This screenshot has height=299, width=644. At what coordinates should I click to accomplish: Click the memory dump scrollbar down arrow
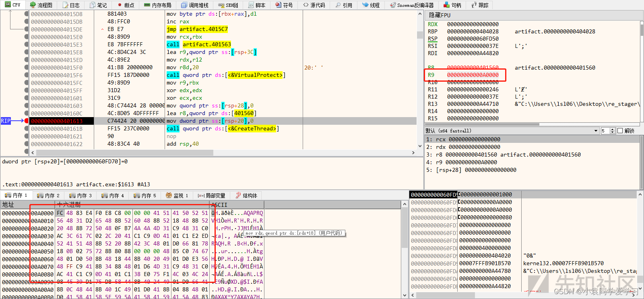pos(405,295)
